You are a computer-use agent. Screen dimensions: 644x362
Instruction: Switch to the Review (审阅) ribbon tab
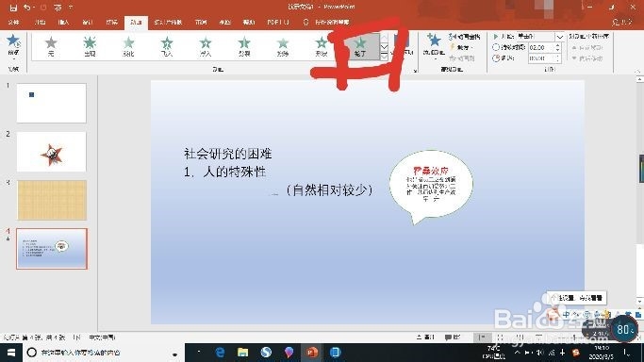coord(201,23)
